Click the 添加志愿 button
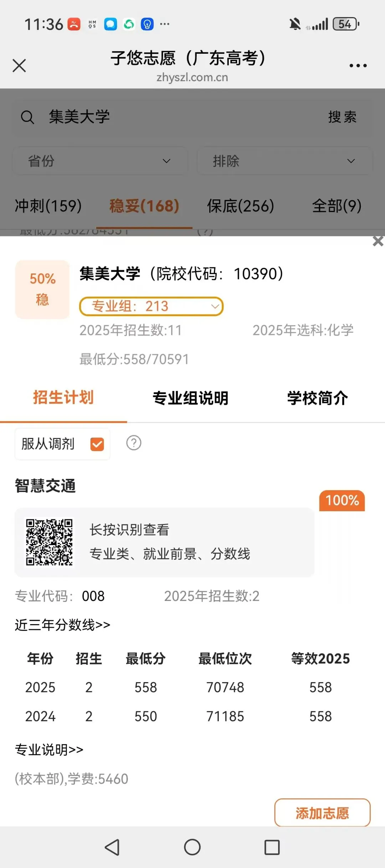Image resolution: width=385 pixels, height=868 pixels. pos(322,813)
